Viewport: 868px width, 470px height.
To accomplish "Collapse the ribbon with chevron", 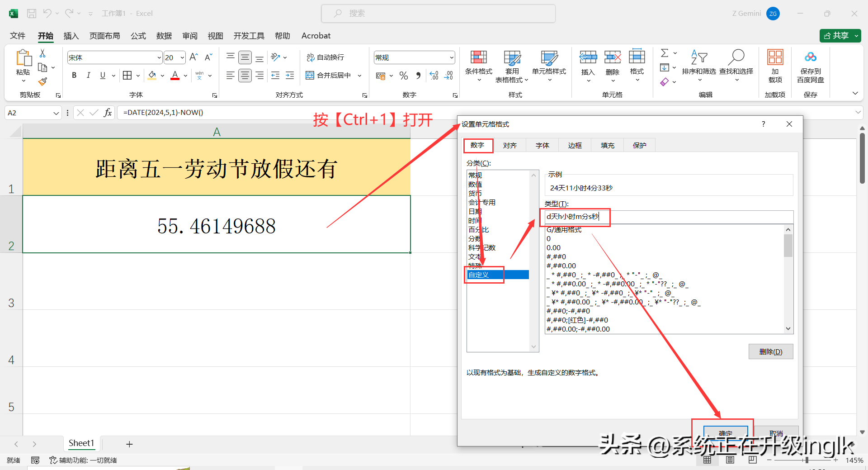I will (x=855, y=93).
